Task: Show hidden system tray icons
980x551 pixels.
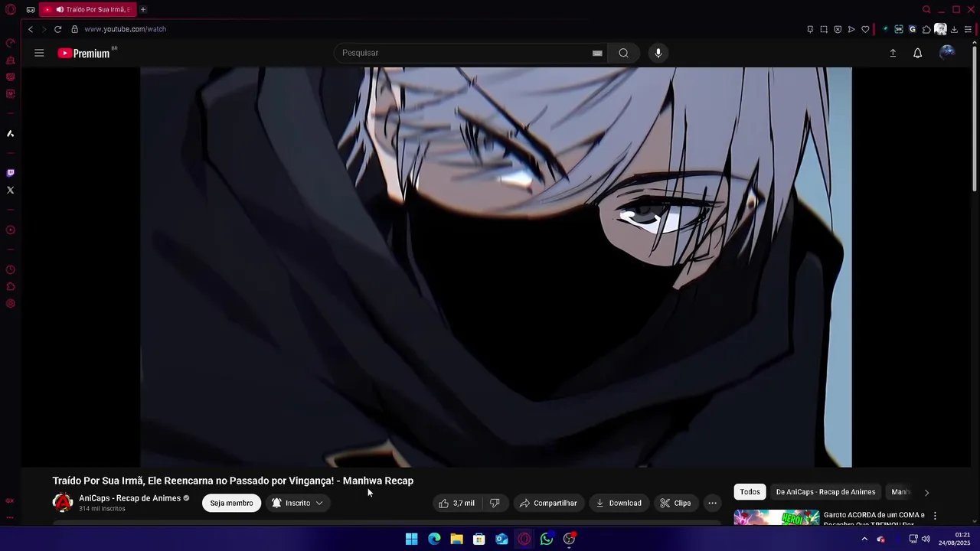Action: tap(864, 539)
